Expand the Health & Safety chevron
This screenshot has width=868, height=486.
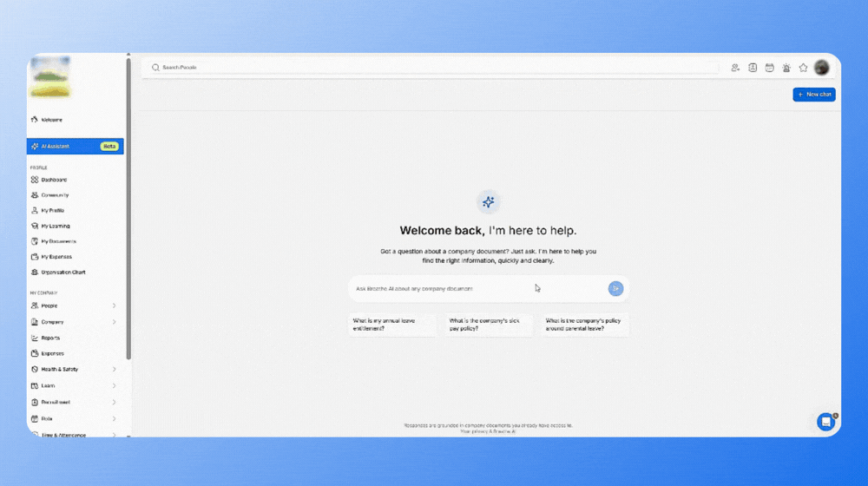click(114, 369)
